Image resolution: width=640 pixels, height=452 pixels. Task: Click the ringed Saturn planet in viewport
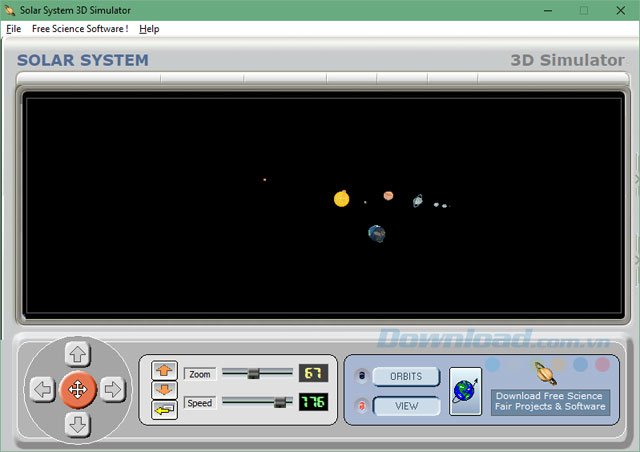click(x=418, y=201)
